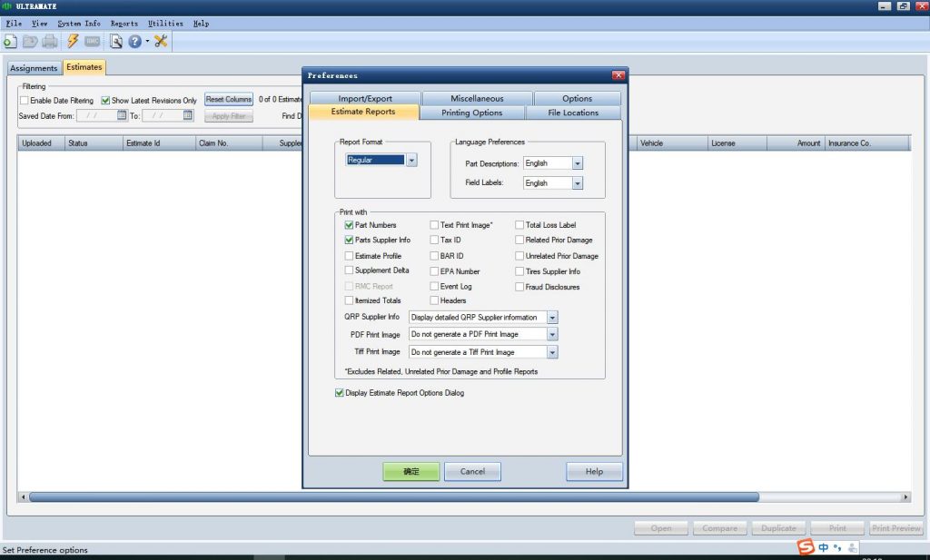Open the Report Format dropdown
Screen dimensions: 930x560
pyautogui.click(x=411, y=159)
